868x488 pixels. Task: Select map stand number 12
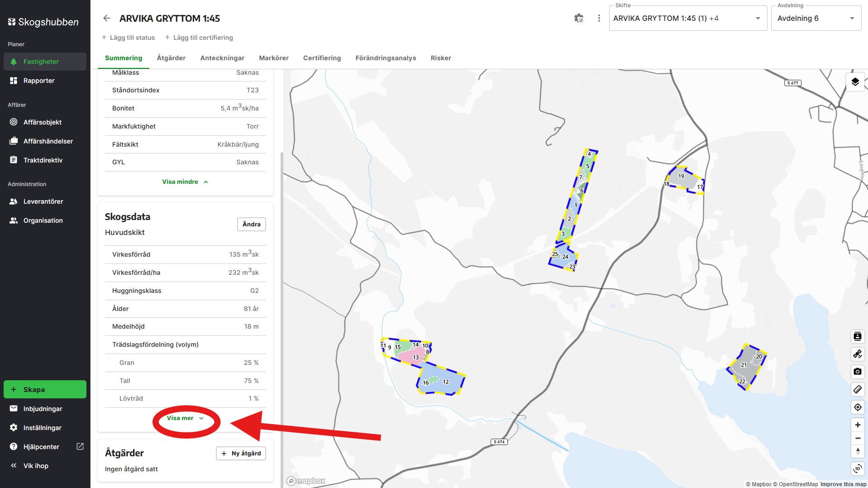click(x=446, y=382)
